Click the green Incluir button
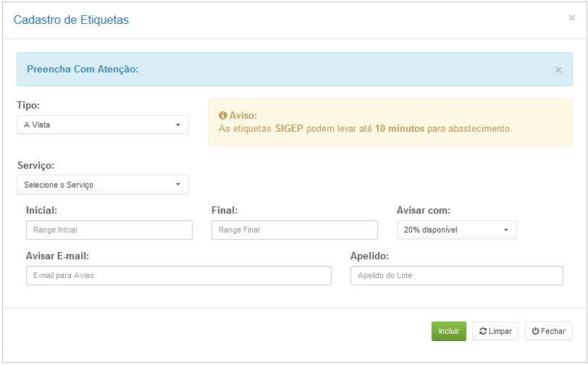This screenshot has width=588, height=365. [448, 331]
